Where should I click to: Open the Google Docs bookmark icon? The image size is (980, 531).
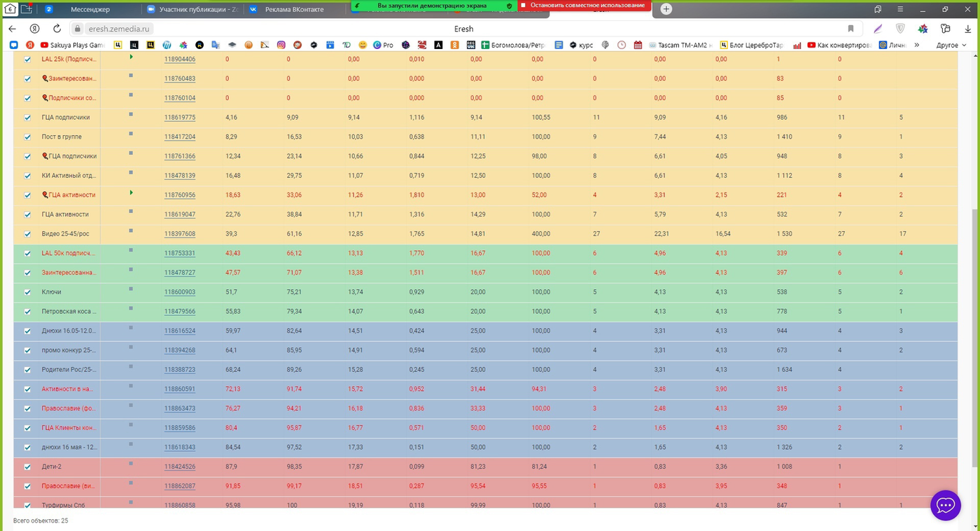pyautogui.click(x=559, y=45)
